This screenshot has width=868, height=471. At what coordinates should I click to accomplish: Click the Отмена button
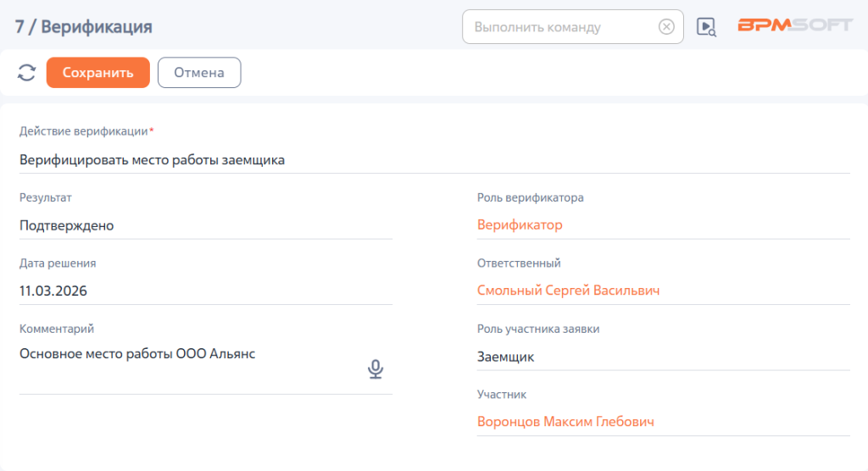pos(199,73)
